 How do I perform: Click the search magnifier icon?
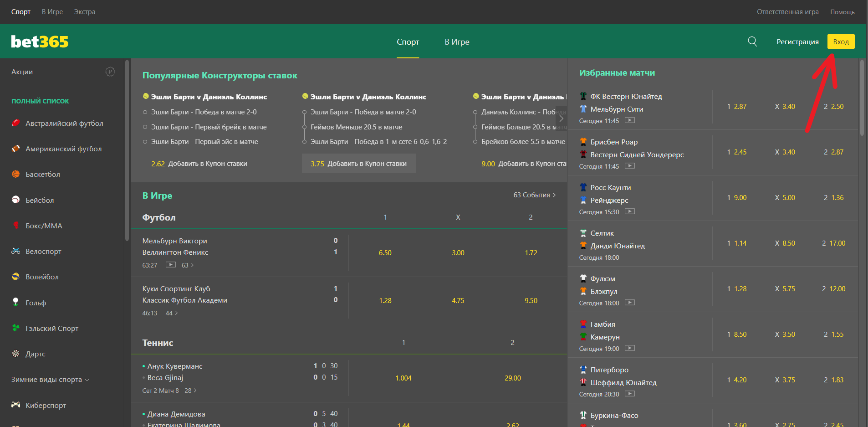(x=752, y=41)
